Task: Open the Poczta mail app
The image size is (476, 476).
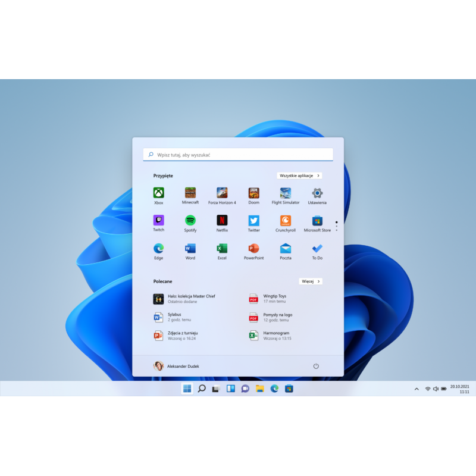Action: [286, 251]
